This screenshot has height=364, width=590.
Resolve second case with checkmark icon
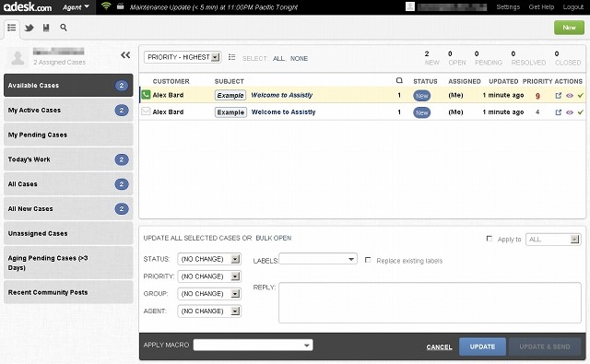(x=581, y=112)
